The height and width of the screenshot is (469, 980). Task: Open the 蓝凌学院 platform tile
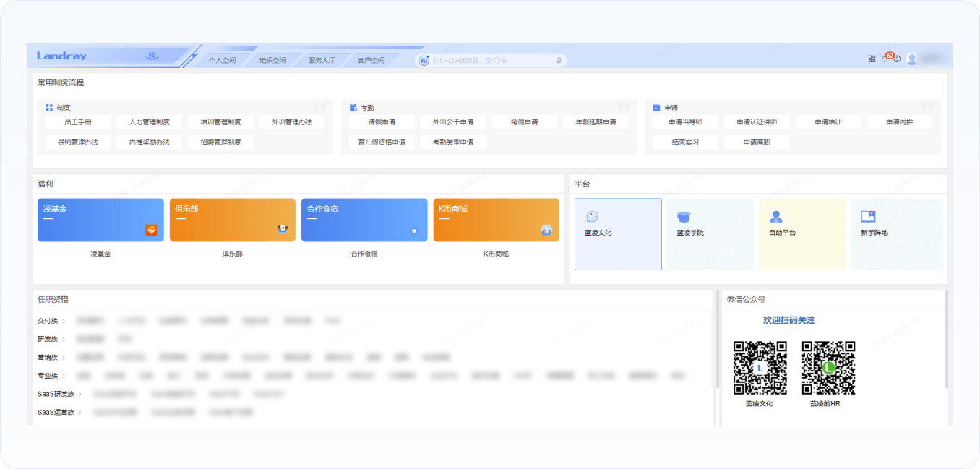coord(710,233)
